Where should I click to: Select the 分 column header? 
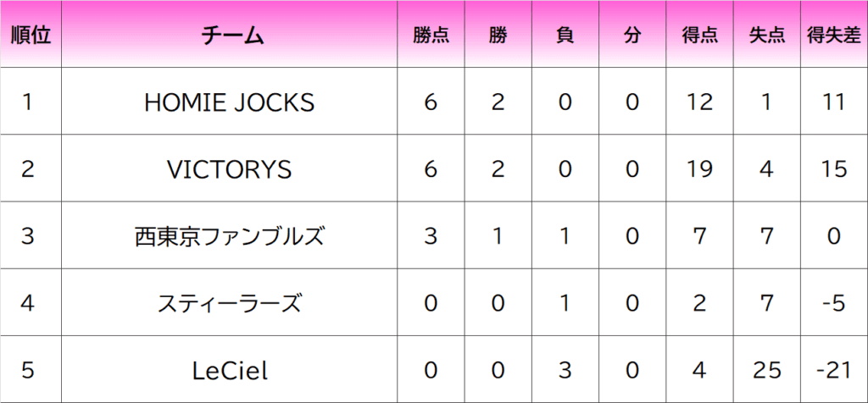click(632, 36)
